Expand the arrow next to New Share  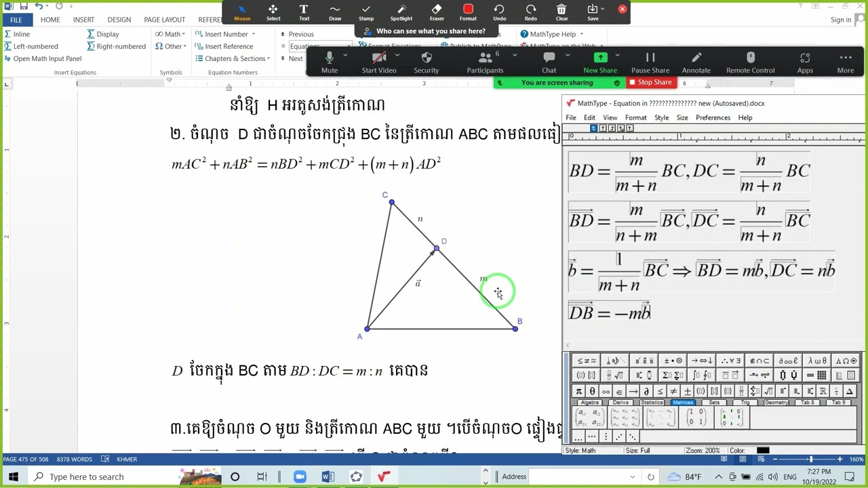(617, 55)
